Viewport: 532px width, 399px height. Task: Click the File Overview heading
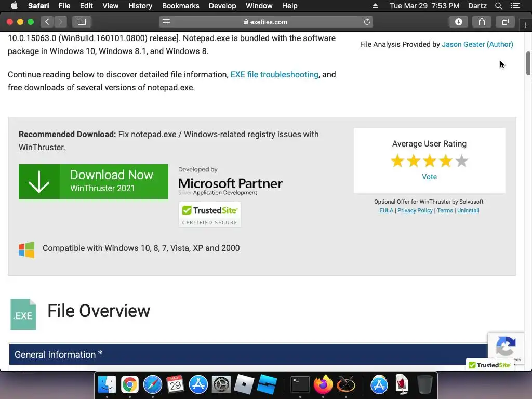(99, 311)
